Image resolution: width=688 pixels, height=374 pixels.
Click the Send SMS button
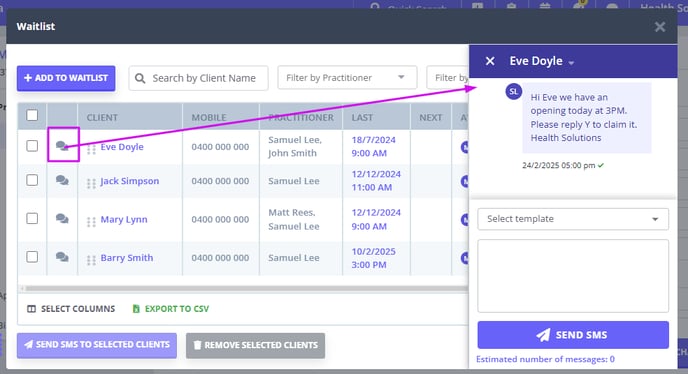tap(573, 335)
